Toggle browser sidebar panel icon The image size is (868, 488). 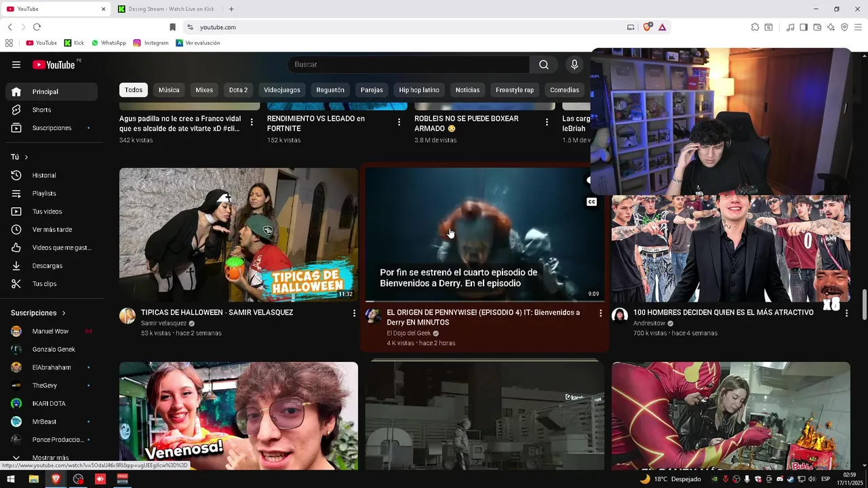click(x=804, y=27)
